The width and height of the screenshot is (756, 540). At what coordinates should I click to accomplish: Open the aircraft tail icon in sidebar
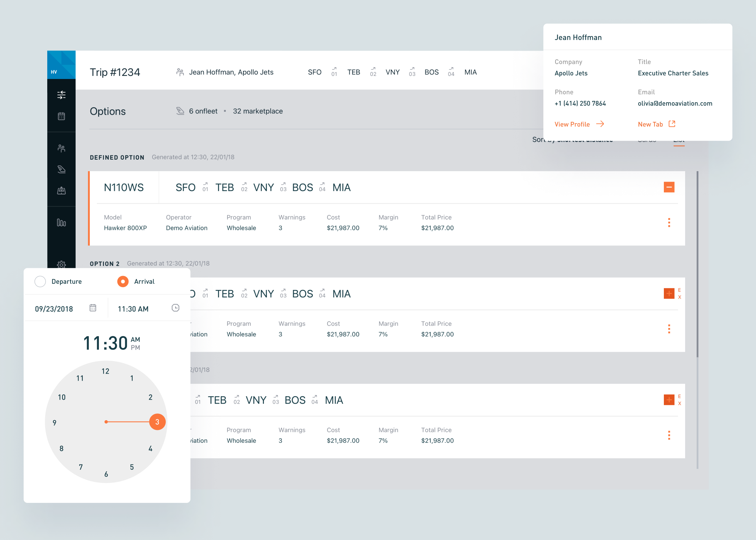pos(61,169)
